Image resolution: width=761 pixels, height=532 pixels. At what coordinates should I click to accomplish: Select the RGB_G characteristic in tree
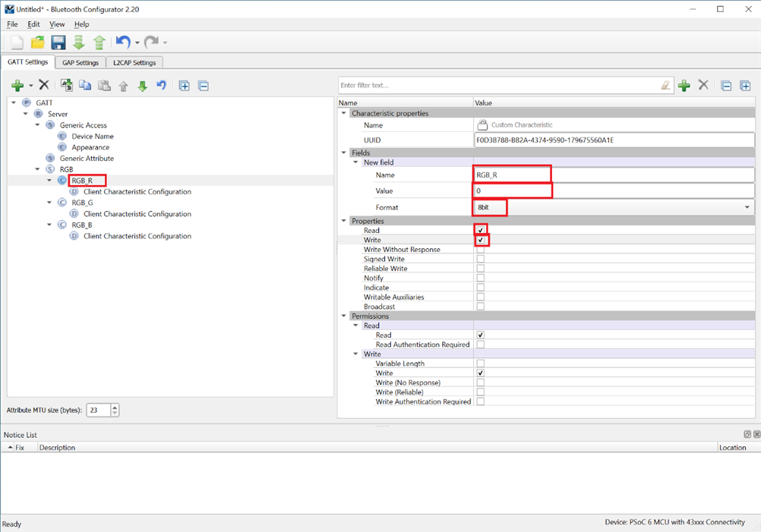point(82,203)
